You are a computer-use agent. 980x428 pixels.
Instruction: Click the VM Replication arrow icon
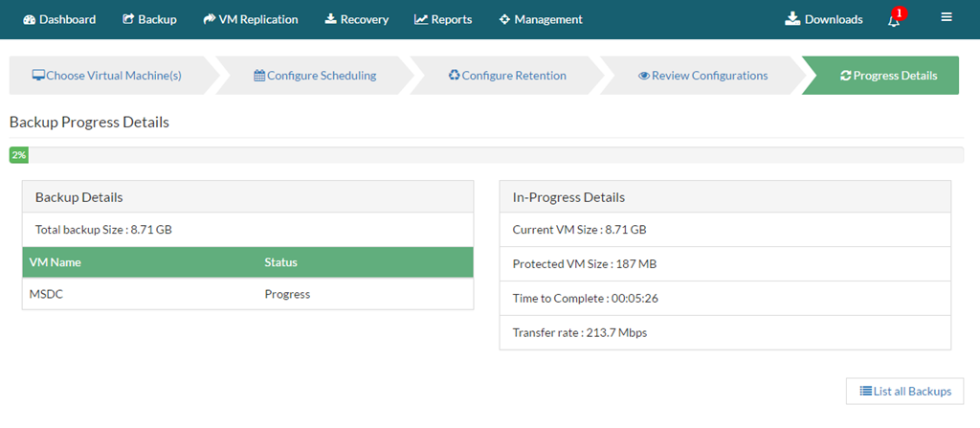pyautogui.click(x=210, y=19)
